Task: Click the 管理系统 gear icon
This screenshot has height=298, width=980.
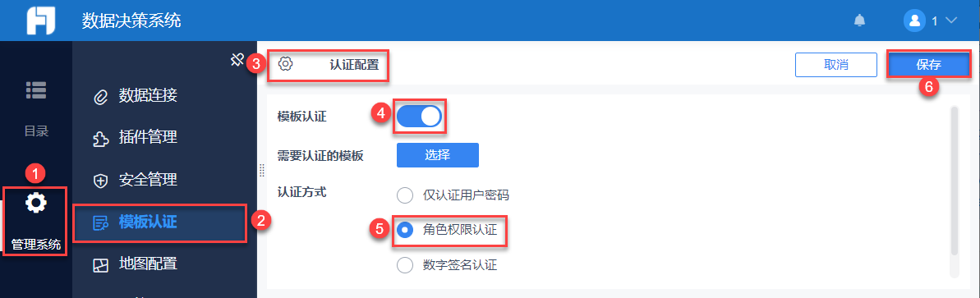Action: (36, 203)
